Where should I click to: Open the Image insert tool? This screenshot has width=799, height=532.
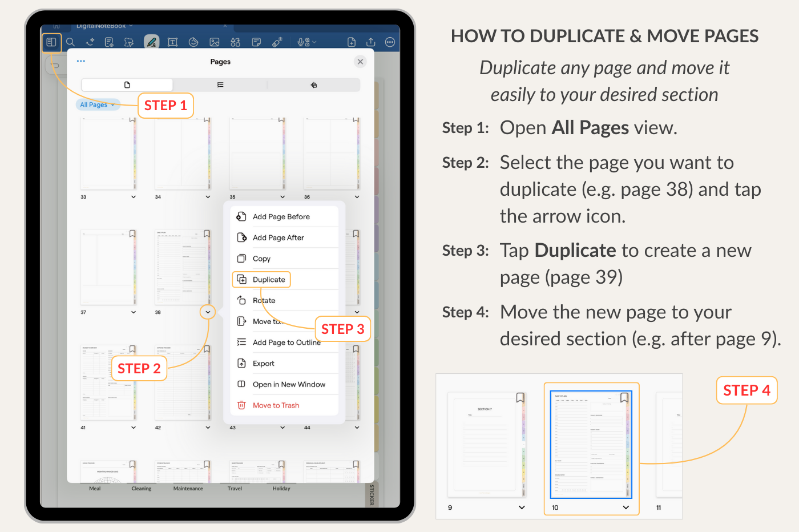click(215, 42)
